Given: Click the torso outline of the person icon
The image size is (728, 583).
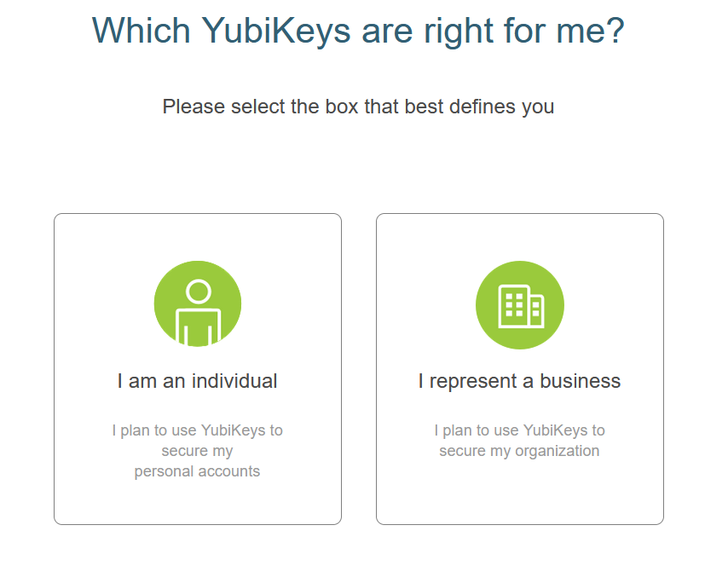Looking at the screenshot, I should click(x=199, y=326).
